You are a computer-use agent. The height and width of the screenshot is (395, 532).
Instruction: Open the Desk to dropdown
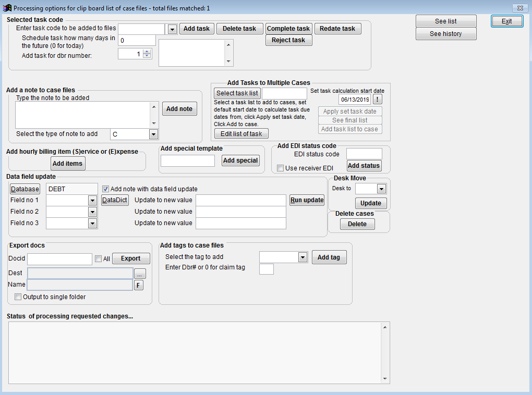pos(381,189)
